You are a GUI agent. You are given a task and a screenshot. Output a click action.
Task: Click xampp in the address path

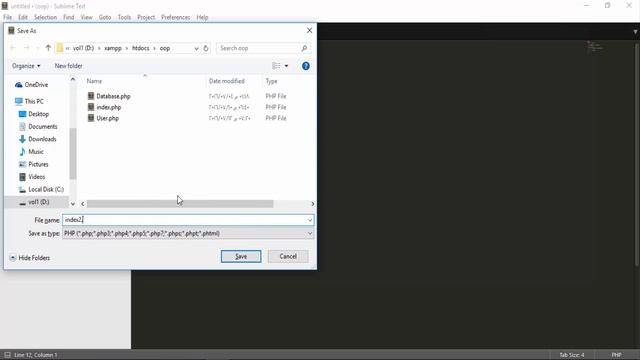pos(113,48)
